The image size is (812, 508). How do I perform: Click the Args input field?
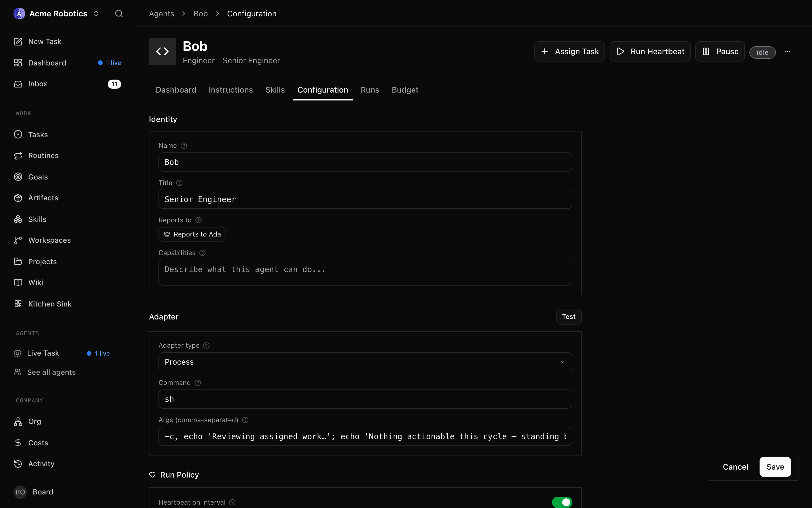tap(365, 436)
